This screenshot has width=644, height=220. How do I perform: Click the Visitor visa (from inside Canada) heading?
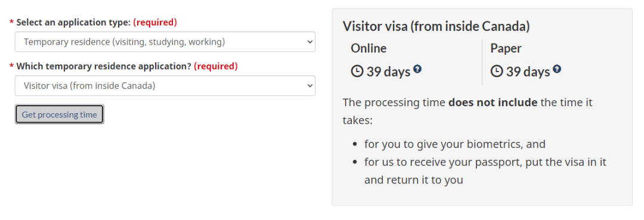pos(436,26)
